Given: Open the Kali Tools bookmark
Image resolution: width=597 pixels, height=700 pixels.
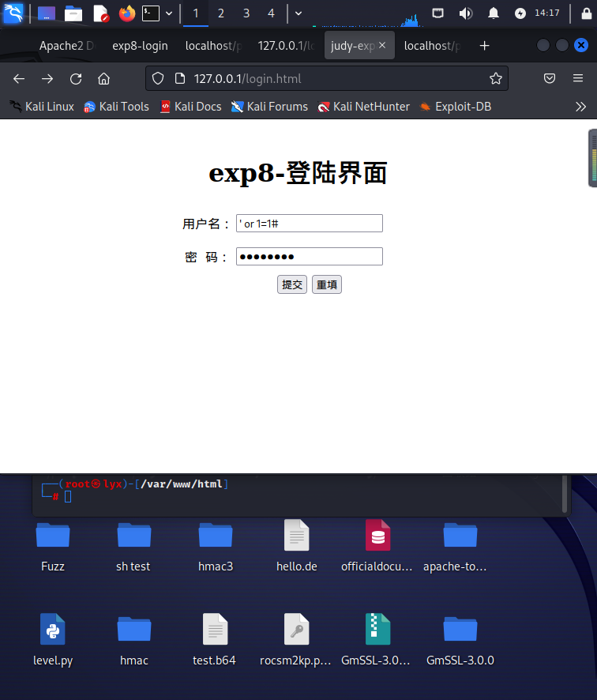Looking at the screenshot, I should tap(116, 107).
